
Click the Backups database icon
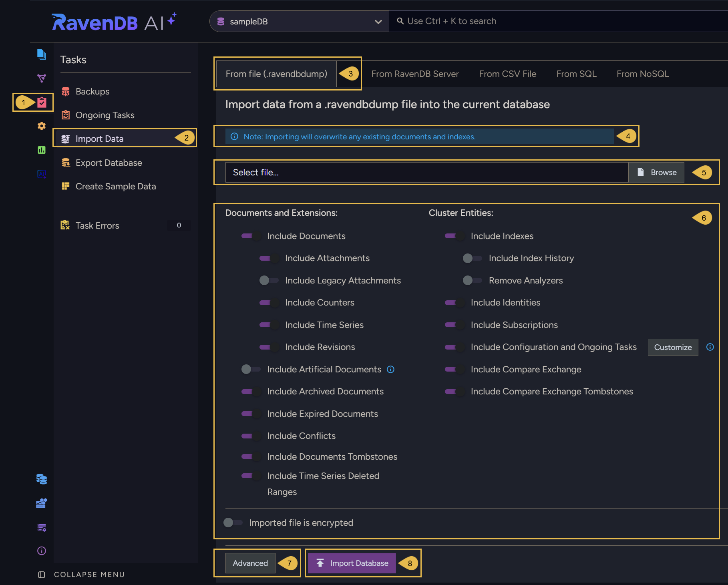[x=66, y=92]
